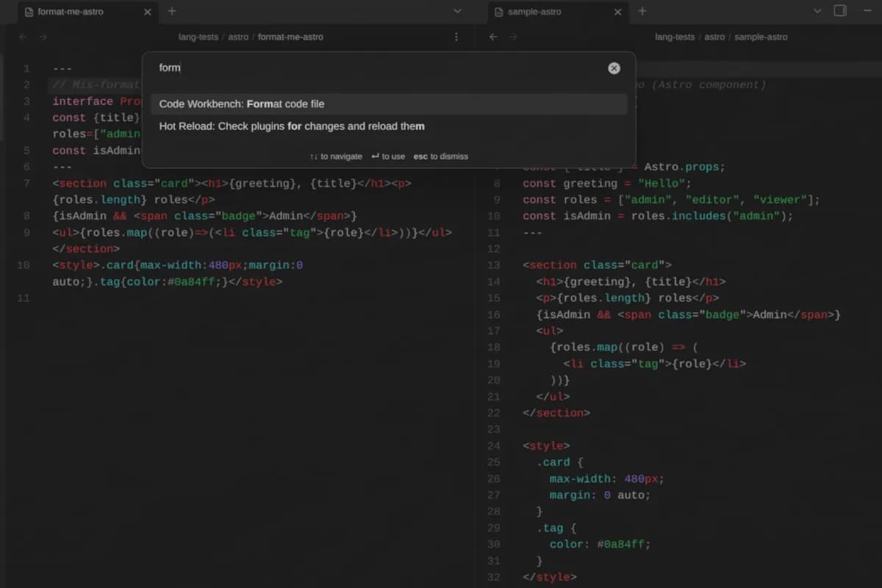Click the isAdmin roles.includes line in sample-astro

pyautogui.click(x=658, y=216)
